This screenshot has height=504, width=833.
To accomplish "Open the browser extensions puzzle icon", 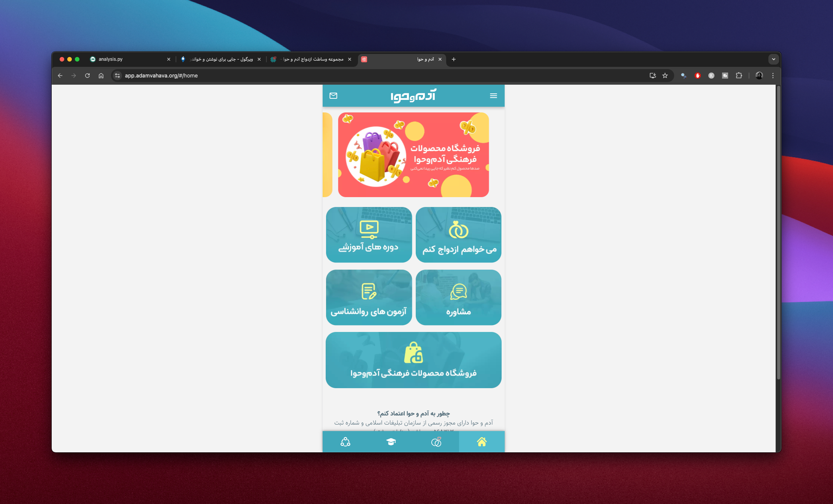I will 739,76.
